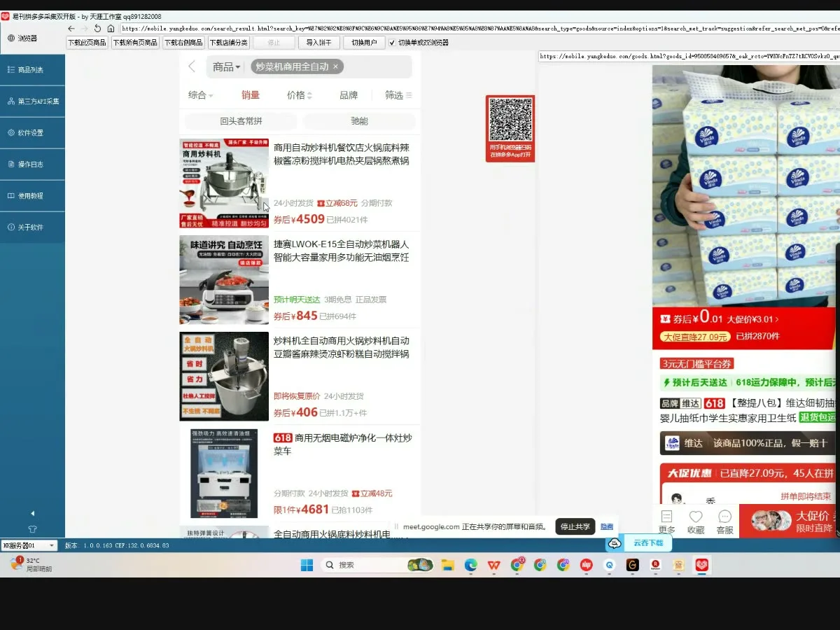Click the 切换用户 button
The image size is (840, 630).
point(364,43)
